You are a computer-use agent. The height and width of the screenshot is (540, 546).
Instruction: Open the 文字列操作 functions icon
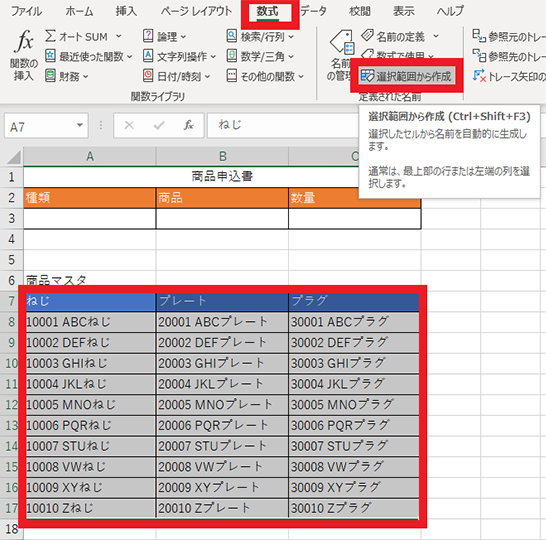click(x=148, y=56)
